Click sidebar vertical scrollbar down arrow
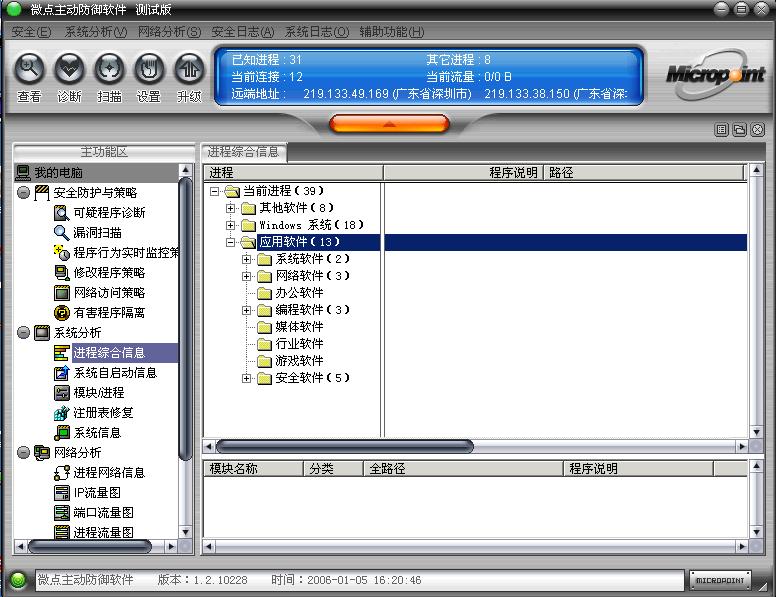The height and width of the screenshot is (597, 776). click(185, 532)
